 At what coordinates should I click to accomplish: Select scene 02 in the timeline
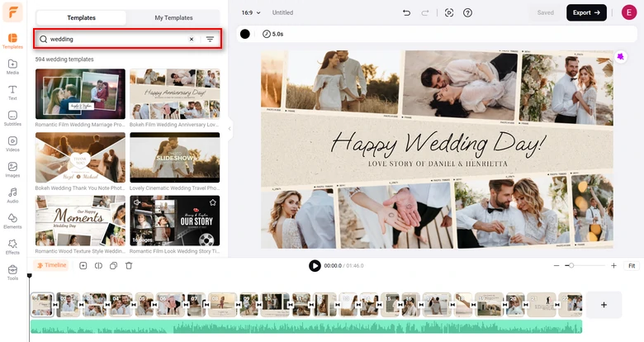point(69,305)
